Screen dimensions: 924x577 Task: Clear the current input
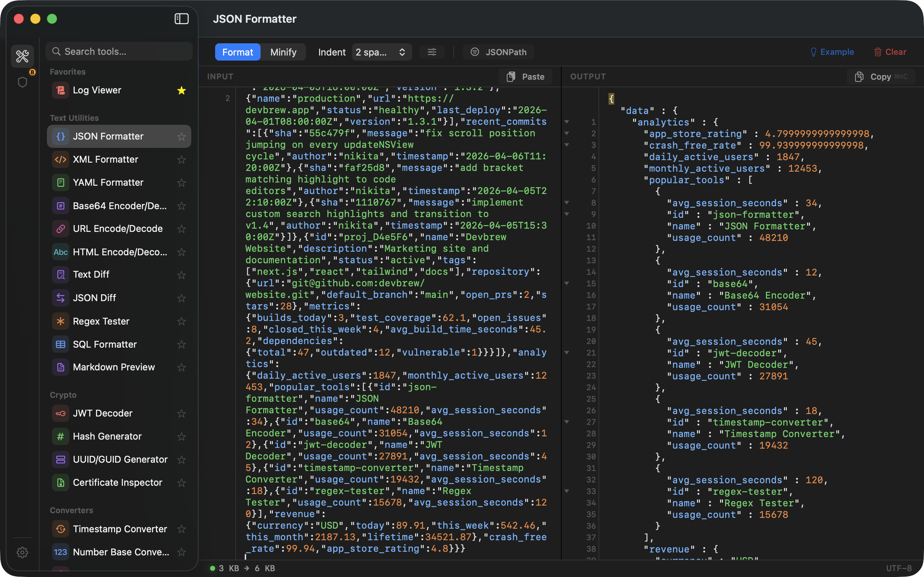pos(890,52)
